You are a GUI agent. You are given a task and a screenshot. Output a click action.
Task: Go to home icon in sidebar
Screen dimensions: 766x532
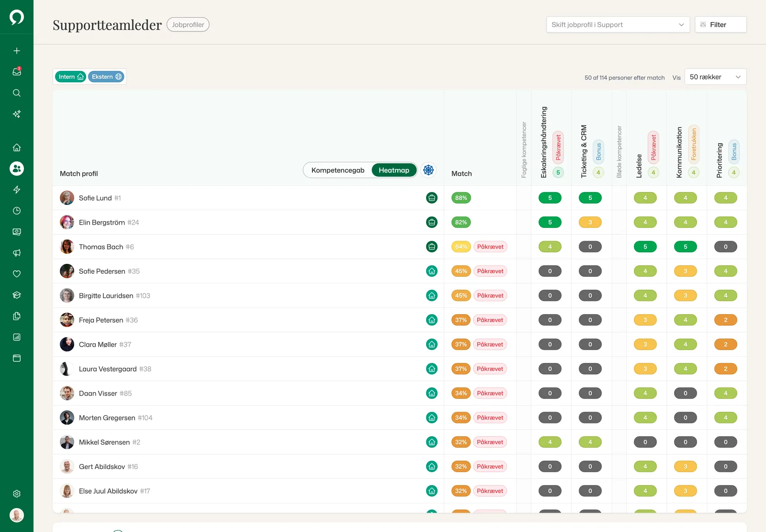click(x=17, y=147)
